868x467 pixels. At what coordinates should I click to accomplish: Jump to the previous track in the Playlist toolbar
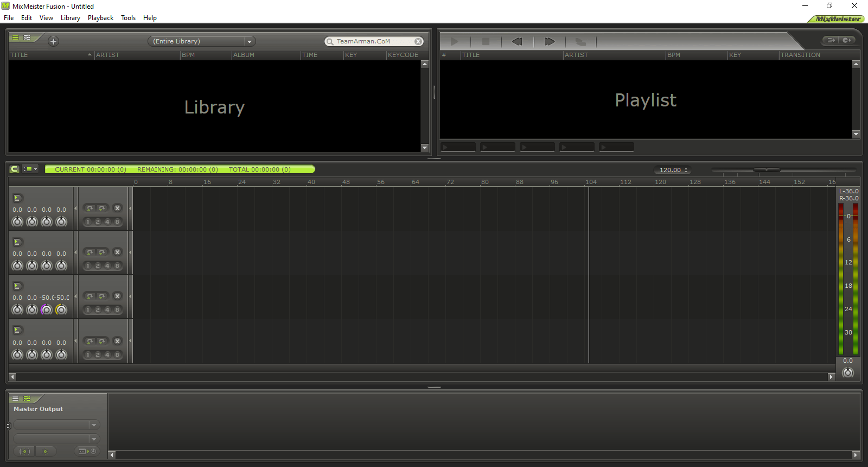click(x=517, y=41)
